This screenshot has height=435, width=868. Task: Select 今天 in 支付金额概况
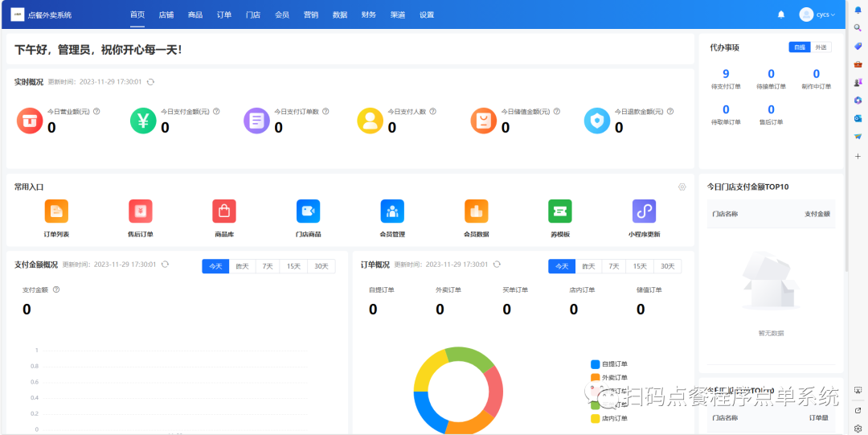tap(215, 266)
